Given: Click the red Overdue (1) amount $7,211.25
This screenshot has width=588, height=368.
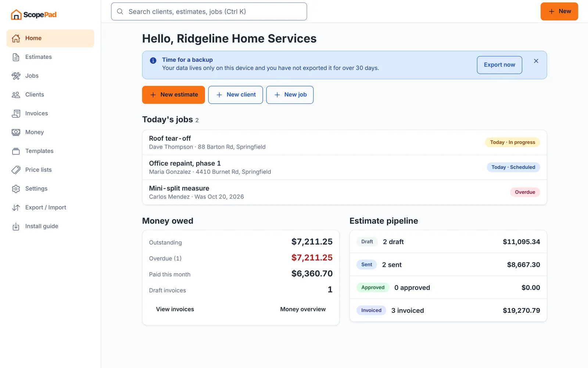Looking at the screenshot, I should [312, 258].
